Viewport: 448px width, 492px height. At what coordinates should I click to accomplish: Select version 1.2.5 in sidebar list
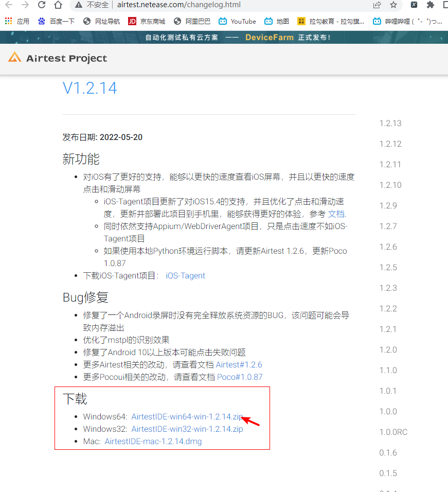point(388,267)
